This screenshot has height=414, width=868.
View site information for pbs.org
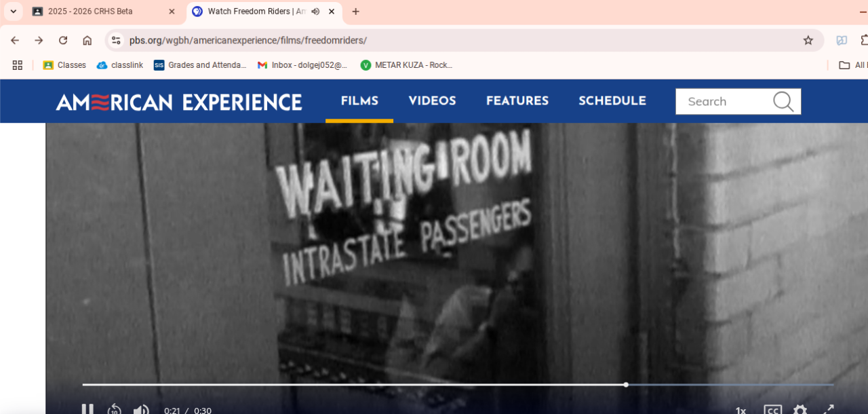coord(116,40)
